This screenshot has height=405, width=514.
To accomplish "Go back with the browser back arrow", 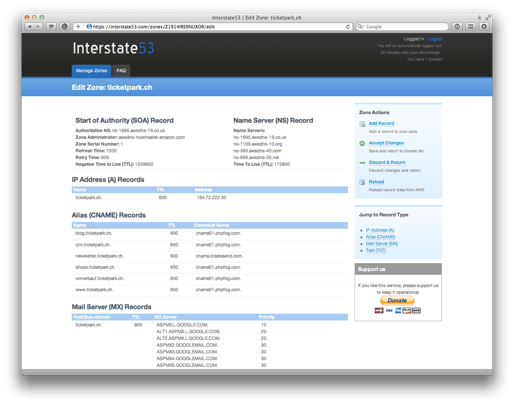I will tap(30, 26).
